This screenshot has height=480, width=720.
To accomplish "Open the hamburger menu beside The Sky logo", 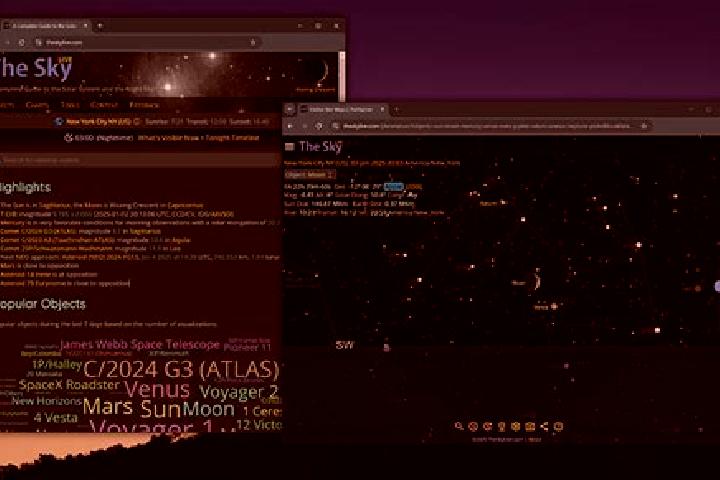I will [x=289, y=147].
